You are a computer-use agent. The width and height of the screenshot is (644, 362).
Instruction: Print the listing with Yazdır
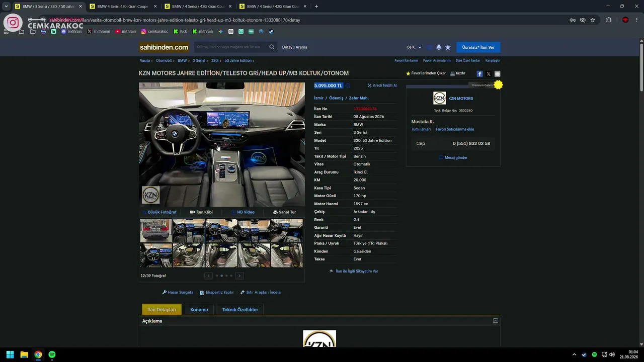pyautogui.click(x=458, y=73)
